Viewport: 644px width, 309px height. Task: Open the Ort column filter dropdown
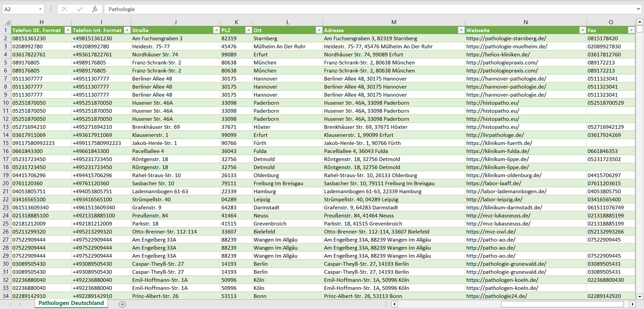[x=319, y=30]
